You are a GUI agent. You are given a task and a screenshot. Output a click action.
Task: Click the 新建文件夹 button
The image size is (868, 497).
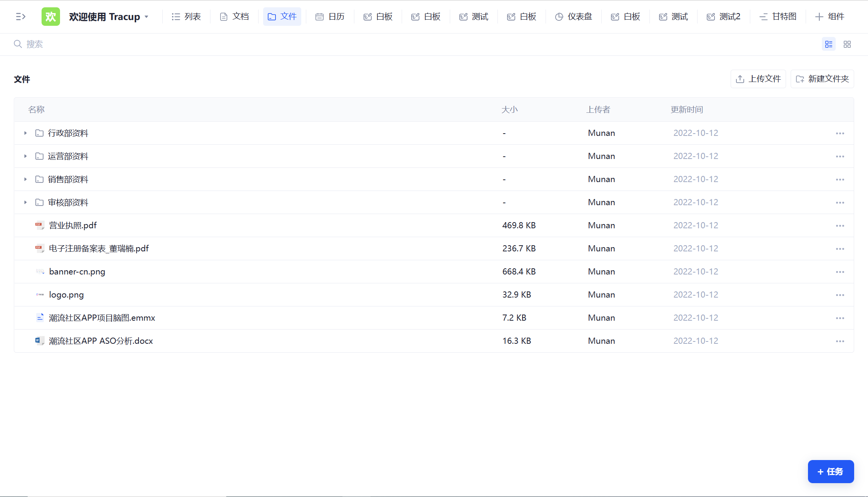pyautogui.click(x=822, y=79)
